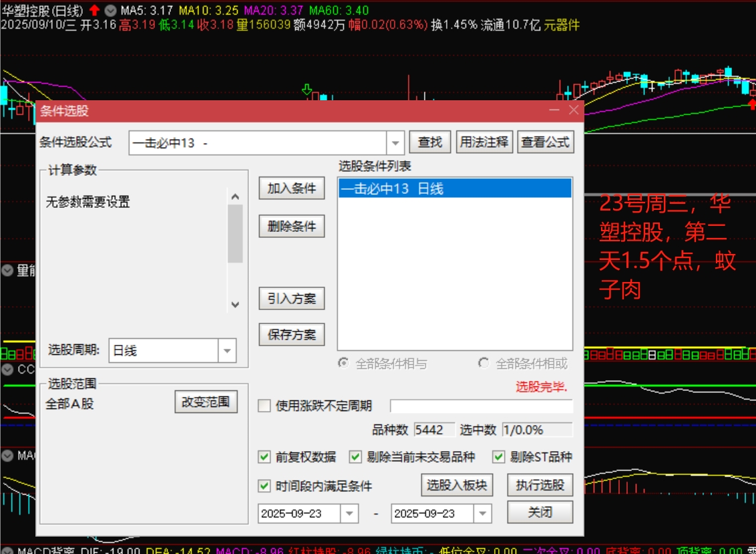756x554 pixels.
Task: Expand the CCI indicator panel round icon
Action: coord(7,370)
